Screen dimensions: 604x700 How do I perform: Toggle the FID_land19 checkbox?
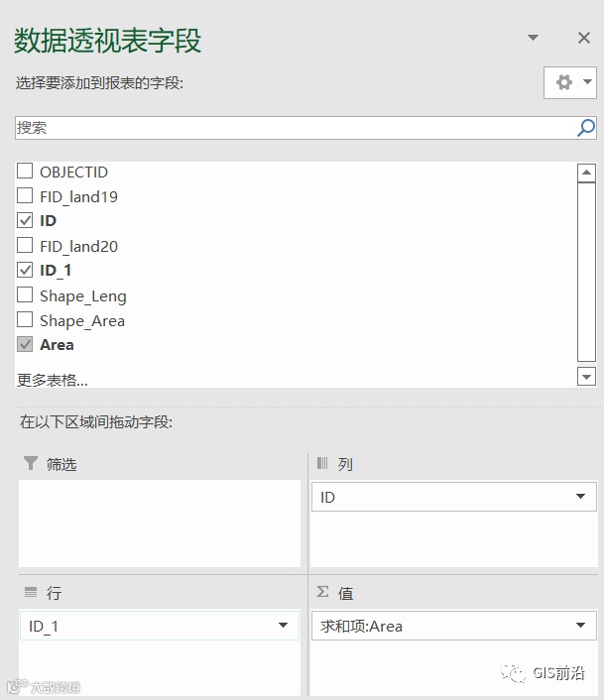(x=25, y=196)
